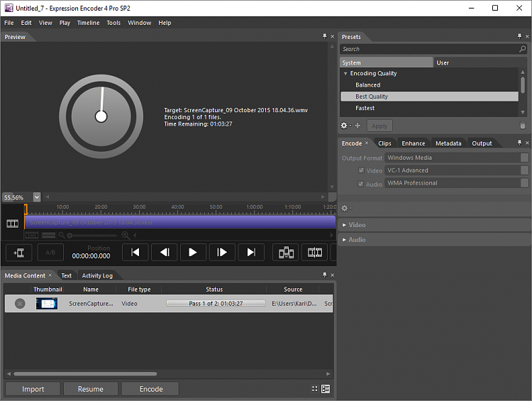Pin the Presets panel

click(x=519, y=36)
